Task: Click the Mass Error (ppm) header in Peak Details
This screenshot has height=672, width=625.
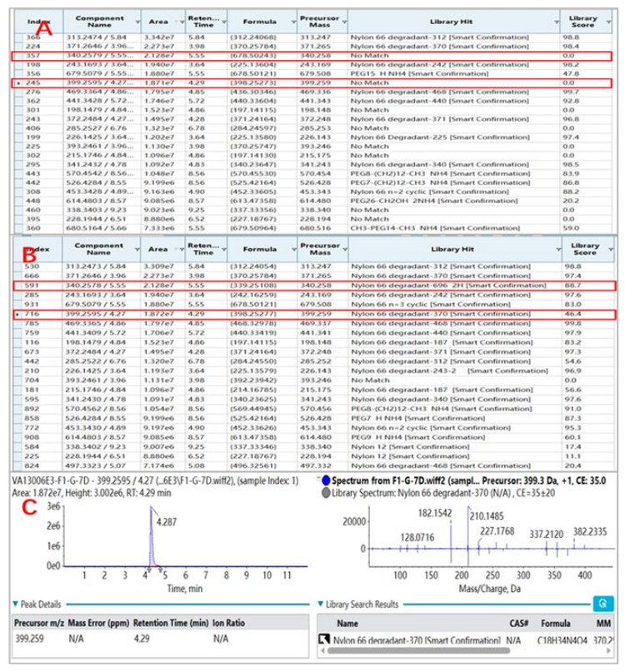Action: pos(98,623)
